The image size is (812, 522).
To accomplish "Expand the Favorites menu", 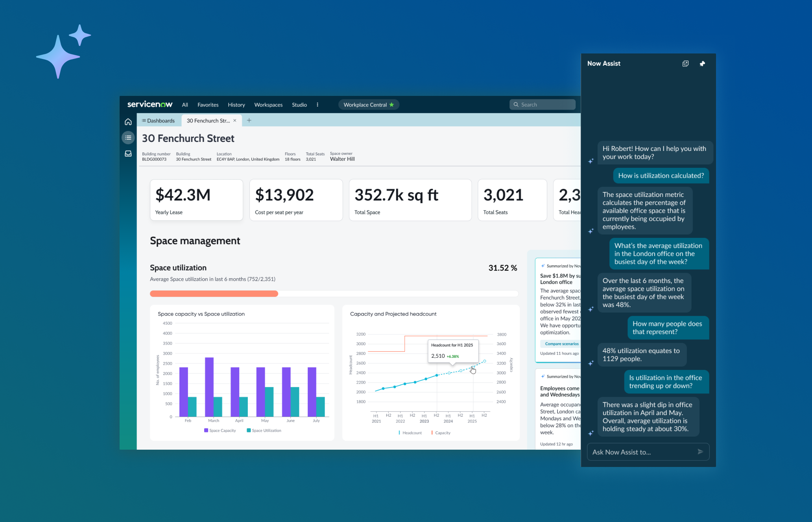I will pyautogui.click(x=208, y=105).
